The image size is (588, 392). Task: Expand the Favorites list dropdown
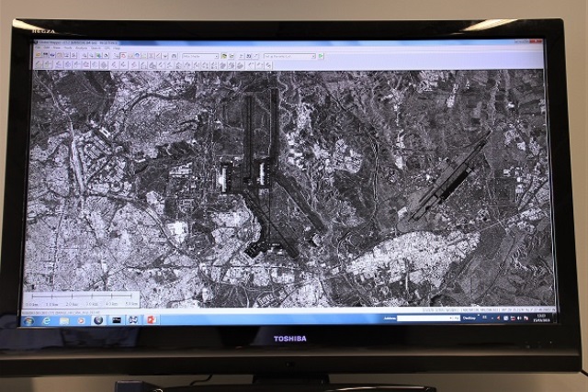(x=312, y=56)
